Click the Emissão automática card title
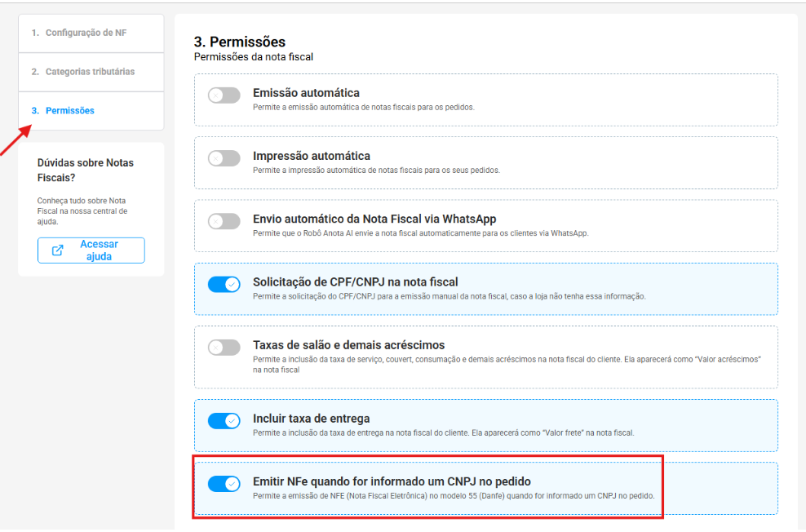806x532 pixels. tap(306, 93)
